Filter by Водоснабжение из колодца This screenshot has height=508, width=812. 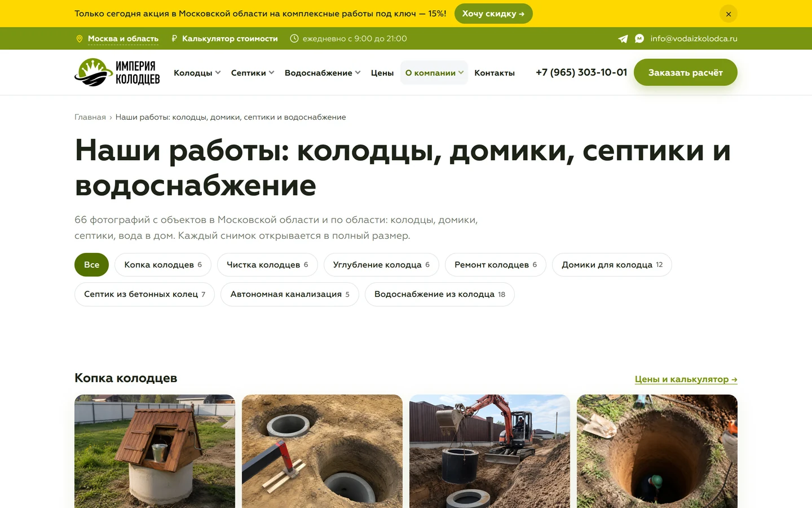click(440, 294)
